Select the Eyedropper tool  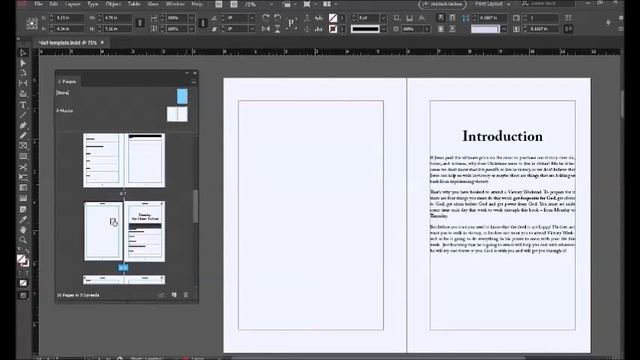(23, 220)
